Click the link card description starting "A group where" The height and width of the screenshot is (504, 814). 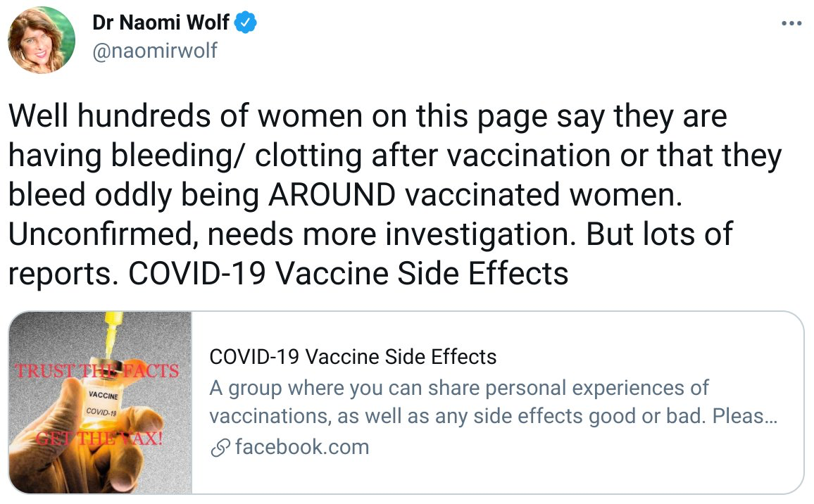[x=493, y=401]
